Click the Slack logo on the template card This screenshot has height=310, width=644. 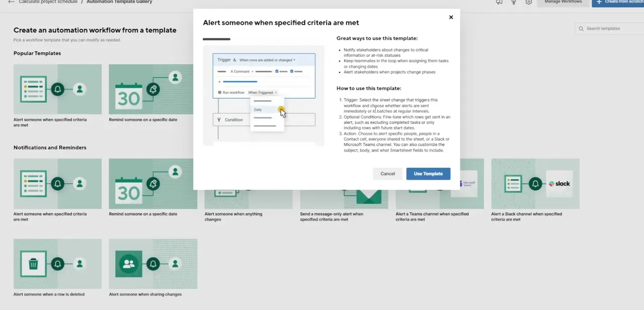[x=559, y=184]
